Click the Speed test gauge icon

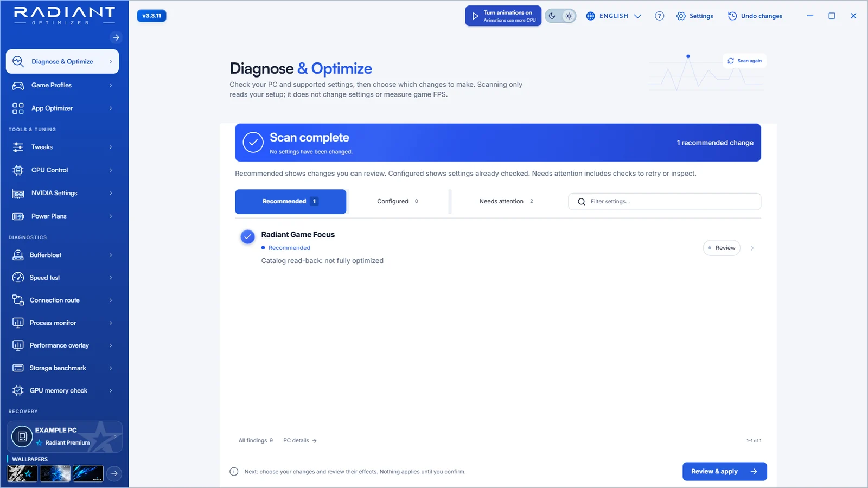(x=18, y=278)
